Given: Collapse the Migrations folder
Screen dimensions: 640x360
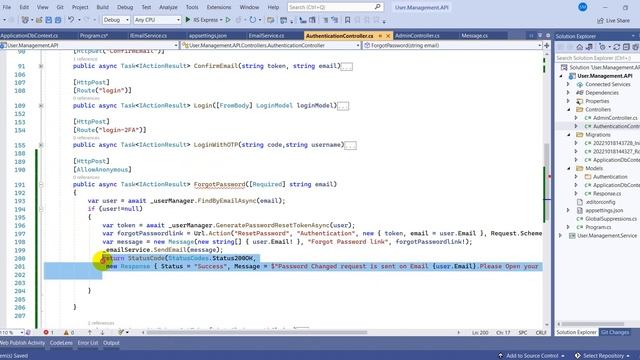Looking at the screenshot, I should point(569,135).
